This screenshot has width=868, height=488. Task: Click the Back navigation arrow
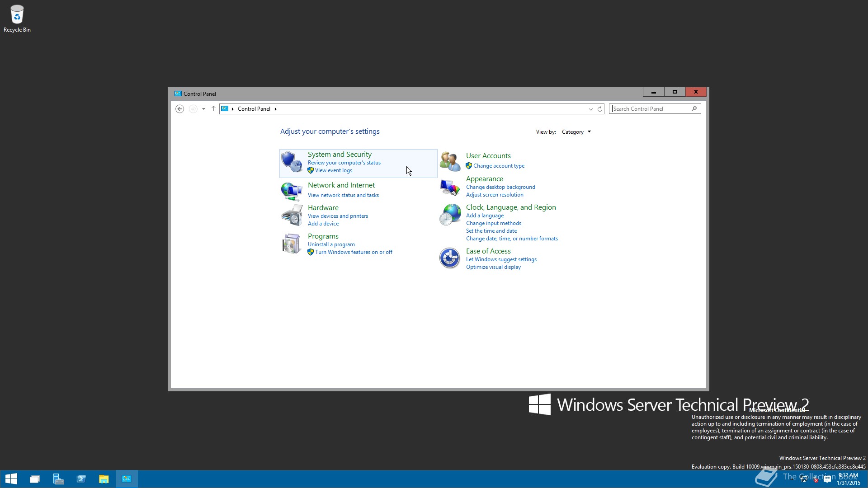tap(179, 109)
